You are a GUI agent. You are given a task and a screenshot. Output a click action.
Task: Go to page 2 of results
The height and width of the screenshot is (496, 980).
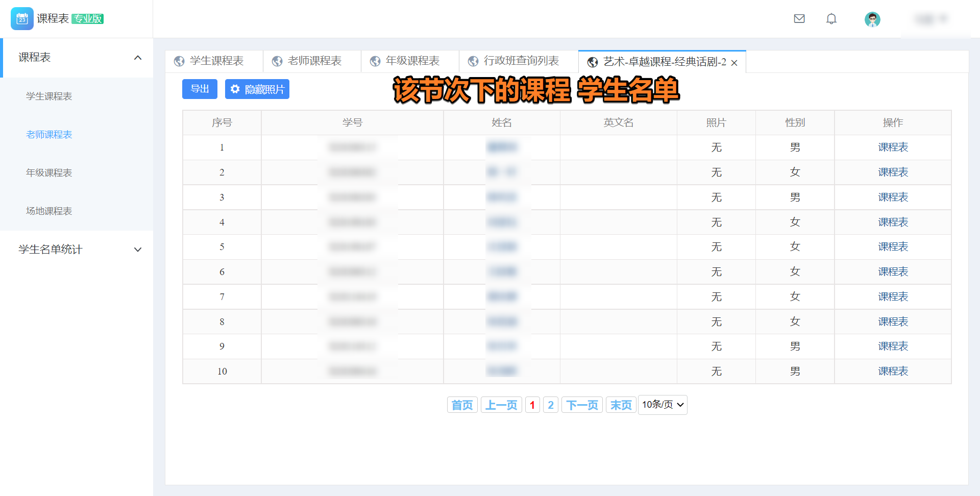point(550,405)
